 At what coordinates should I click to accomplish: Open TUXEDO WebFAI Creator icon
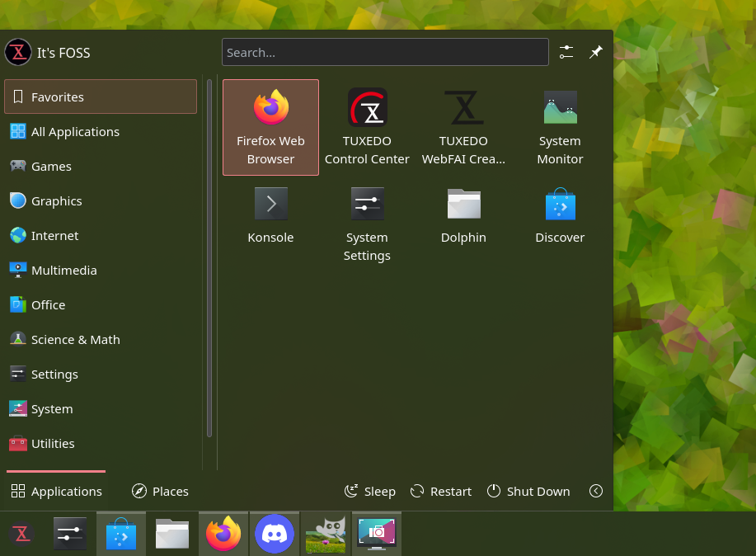pos(463,127)
